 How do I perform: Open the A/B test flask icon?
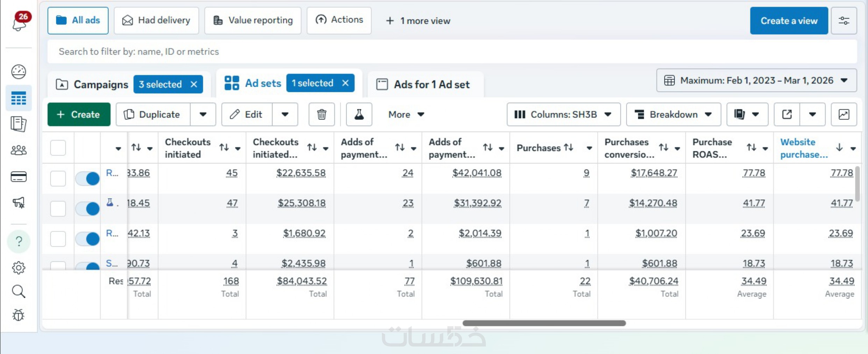[359, 114]
